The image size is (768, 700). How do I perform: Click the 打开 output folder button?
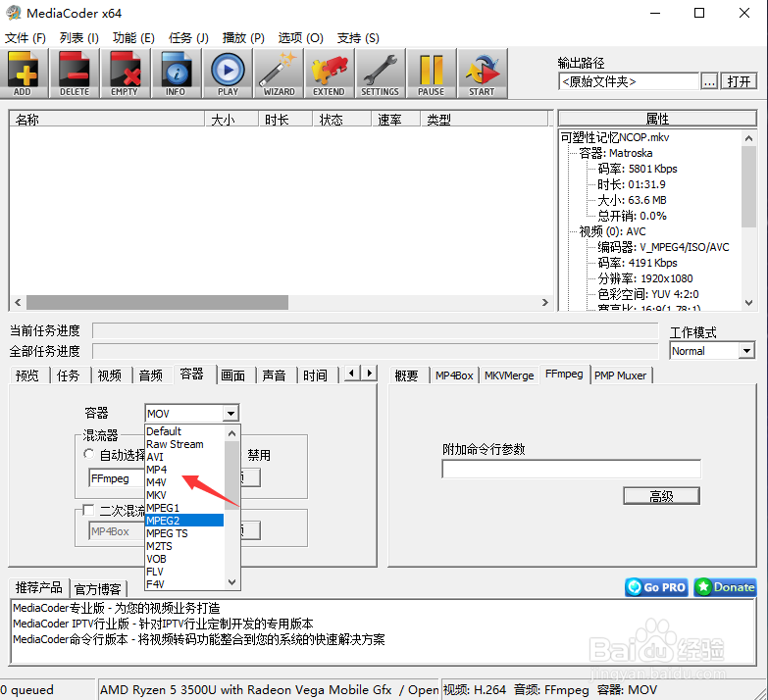[x=739, y=81]
